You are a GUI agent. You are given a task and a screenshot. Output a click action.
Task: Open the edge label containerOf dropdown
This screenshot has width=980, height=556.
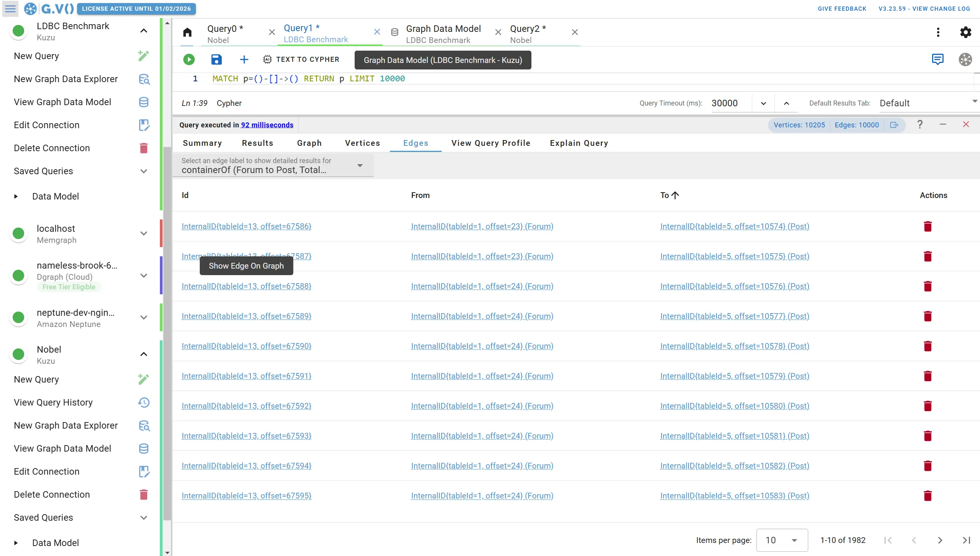[273, 166]
